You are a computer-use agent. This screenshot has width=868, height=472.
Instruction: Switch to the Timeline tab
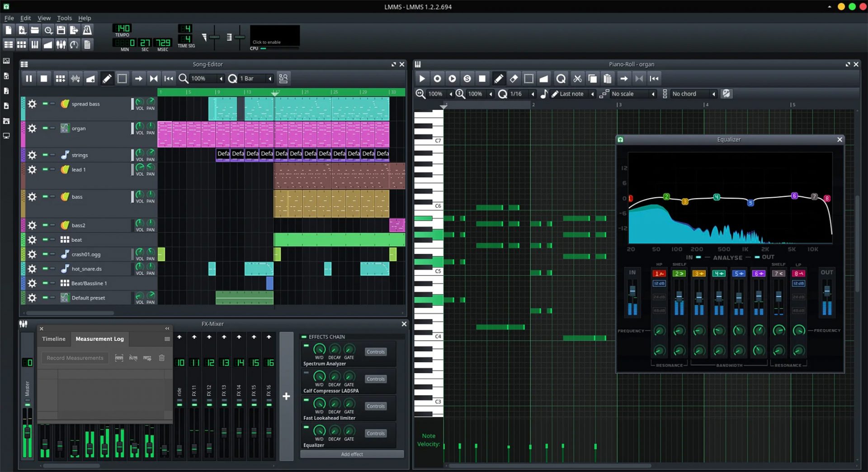(54, 339)
